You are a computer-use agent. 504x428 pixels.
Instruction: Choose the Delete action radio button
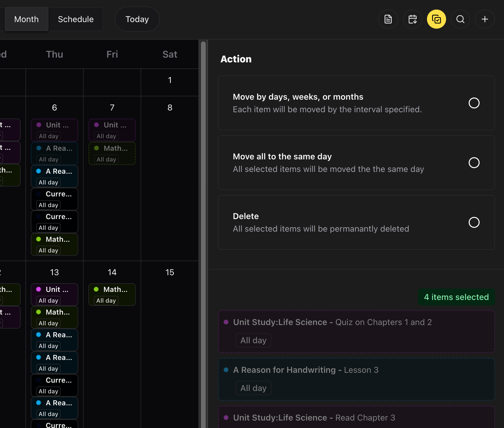point(474,222)
